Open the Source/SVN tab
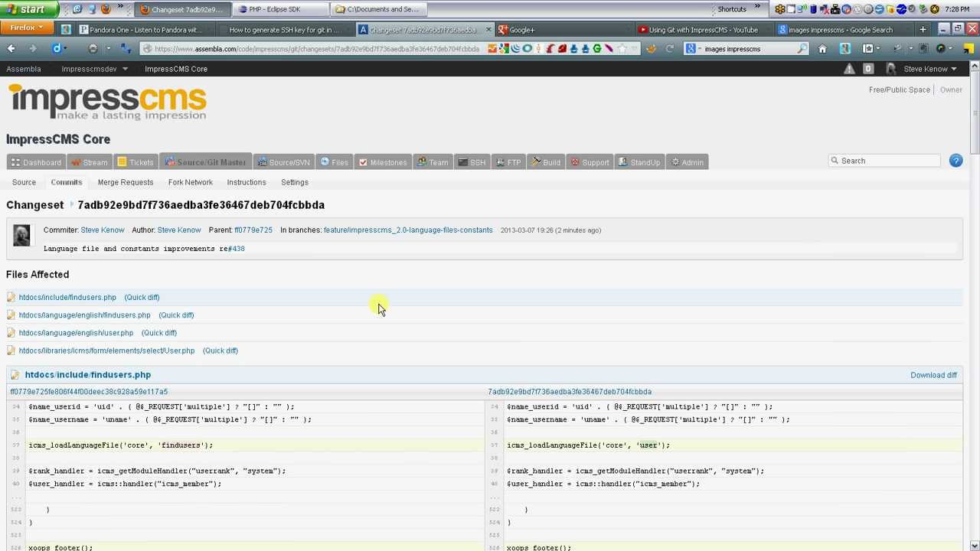This screenshot has height=551, width=980. pos(283,162)
